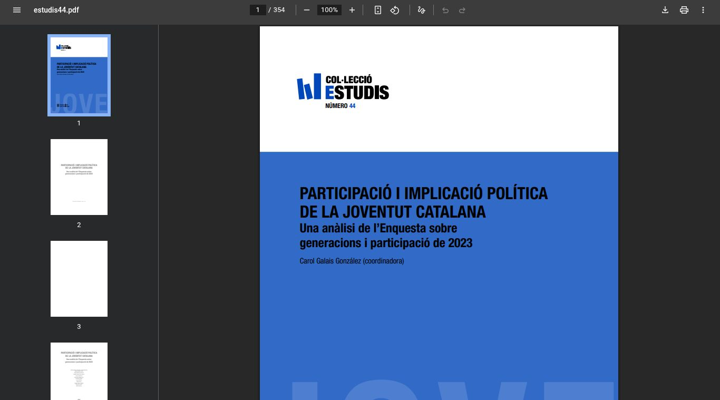Click the 100% zoom level field
Image resolution: width=720 pixels, height=400 pixels.
click(329, 10)
